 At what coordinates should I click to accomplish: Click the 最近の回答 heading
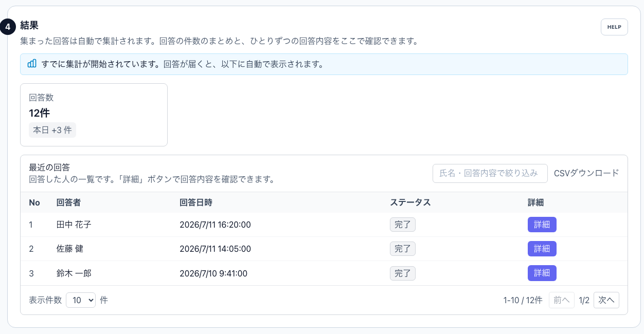49,168
